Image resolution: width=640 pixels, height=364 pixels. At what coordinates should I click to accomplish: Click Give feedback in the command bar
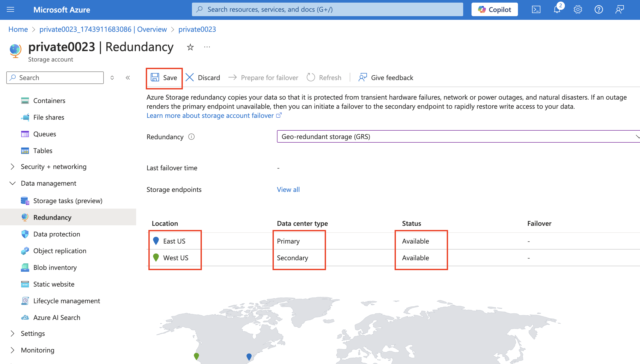pos(386,78)
